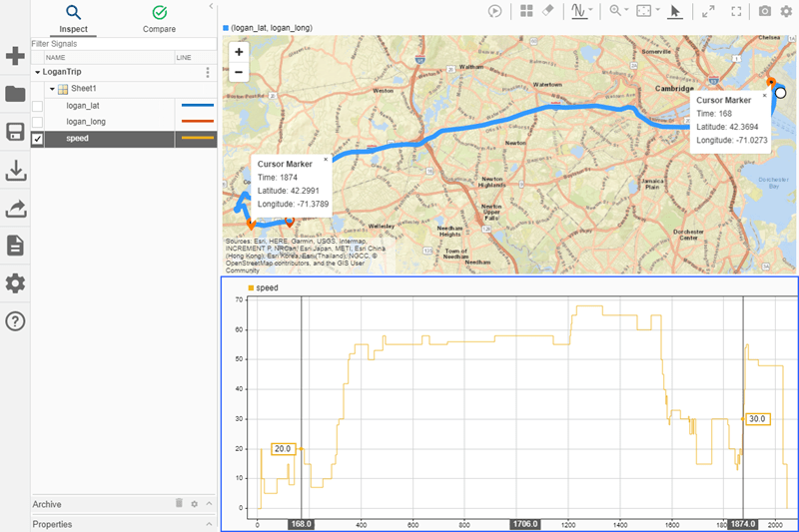The height and width of the screenshot is (532, 799).
Task: Click the logan_lat blue line color swatch
Action: 196,106
